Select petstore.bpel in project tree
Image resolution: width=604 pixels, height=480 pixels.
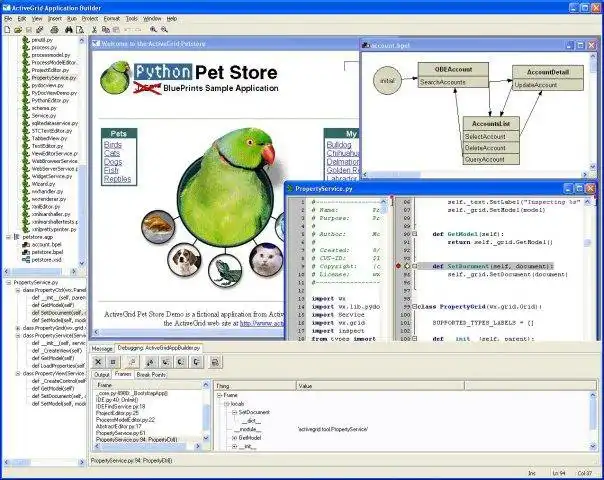47,252
